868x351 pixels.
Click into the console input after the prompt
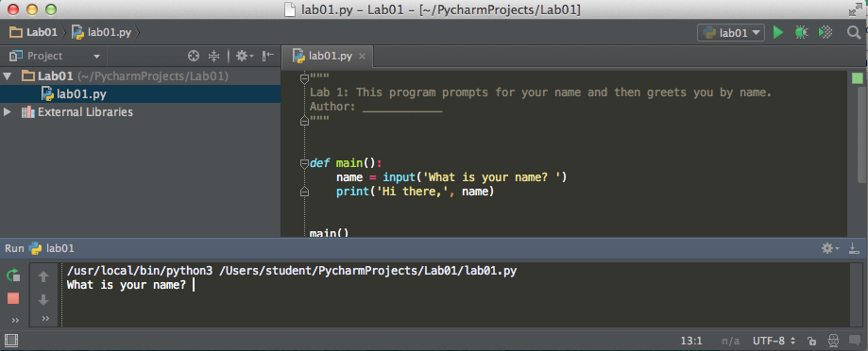tap(194, 285)
